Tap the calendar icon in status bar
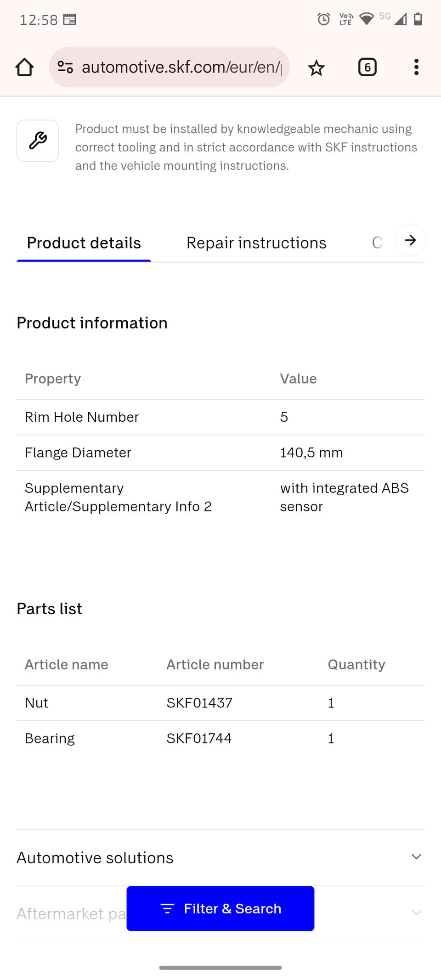The height and width of the screenshot is (980, 441). tap(69, 19)
